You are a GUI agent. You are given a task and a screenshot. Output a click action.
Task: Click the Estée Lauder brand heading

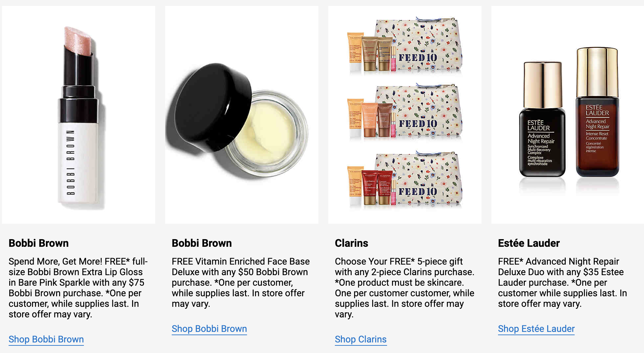(x=529, y=243)
